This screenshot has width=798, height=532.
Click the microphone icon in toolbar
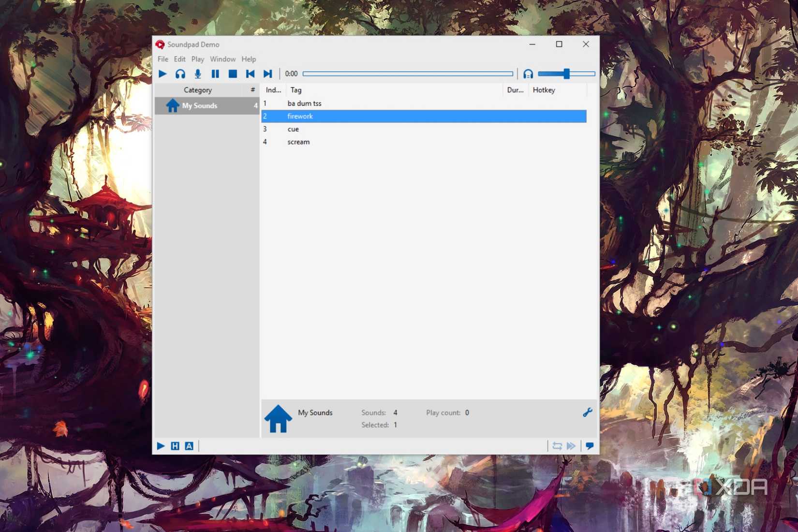198,74
